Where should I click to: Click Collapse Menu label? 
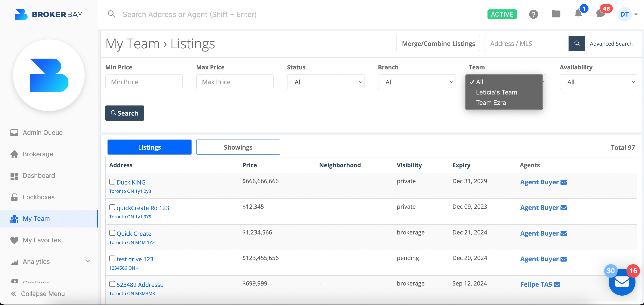pyautogui.click(x=43, y=294)
